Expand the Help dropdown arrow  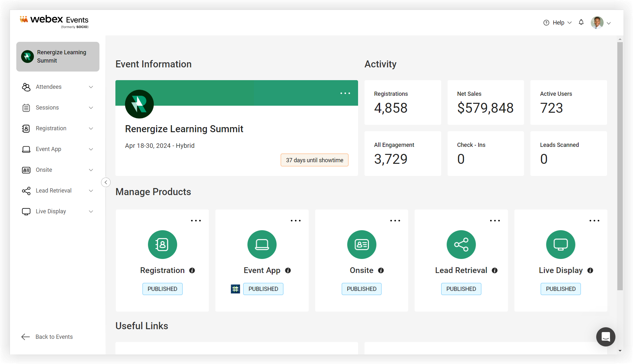569,23
